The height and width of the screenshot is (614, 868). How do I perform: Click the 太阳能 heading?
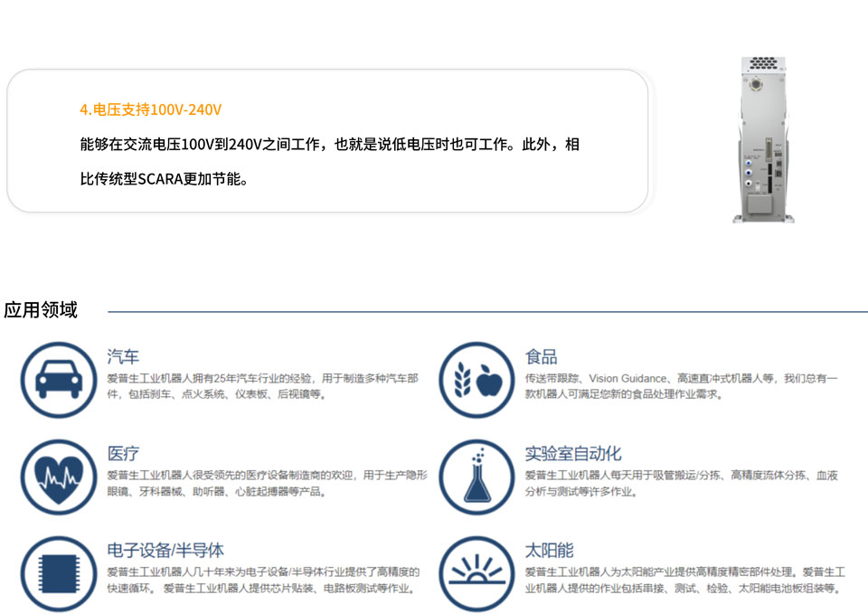[549, 550]
